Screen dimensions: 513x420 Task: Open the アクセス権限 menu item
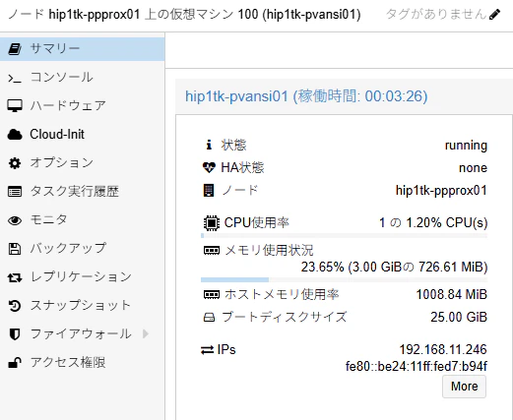click(x=82, y=363)
